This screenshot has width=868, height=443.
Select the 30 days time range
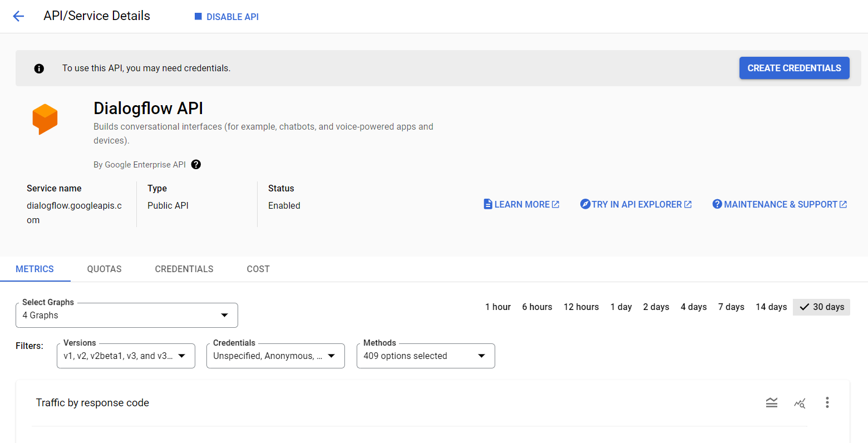(x=821, y=307)
